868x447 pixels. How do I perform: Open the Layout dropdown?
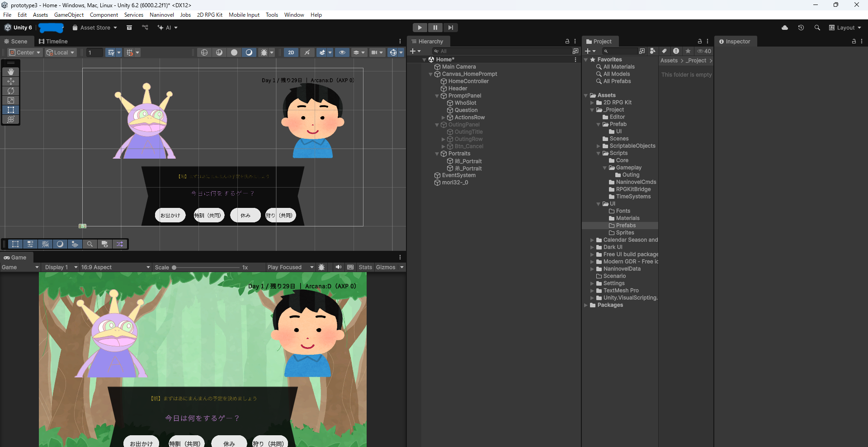coord(845,28)
